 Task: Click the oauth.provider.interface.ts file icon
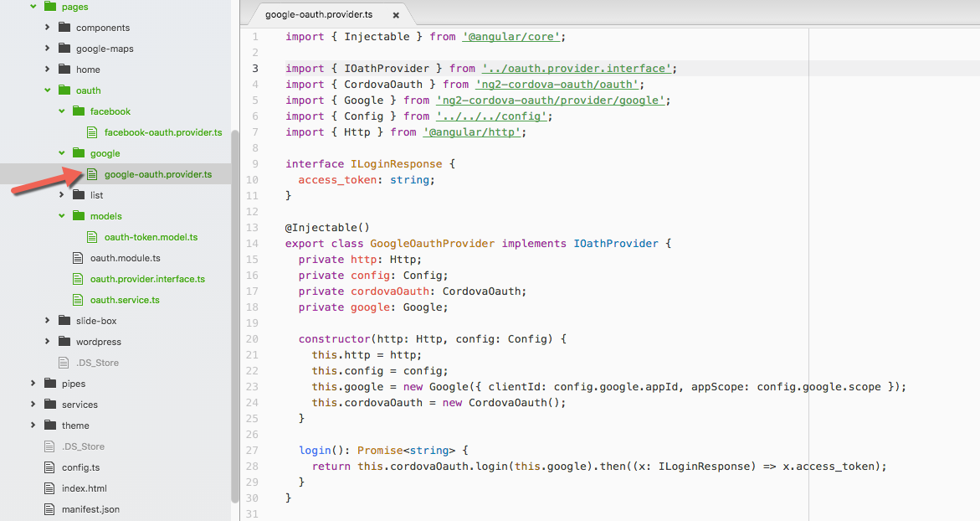click(78, 279)
